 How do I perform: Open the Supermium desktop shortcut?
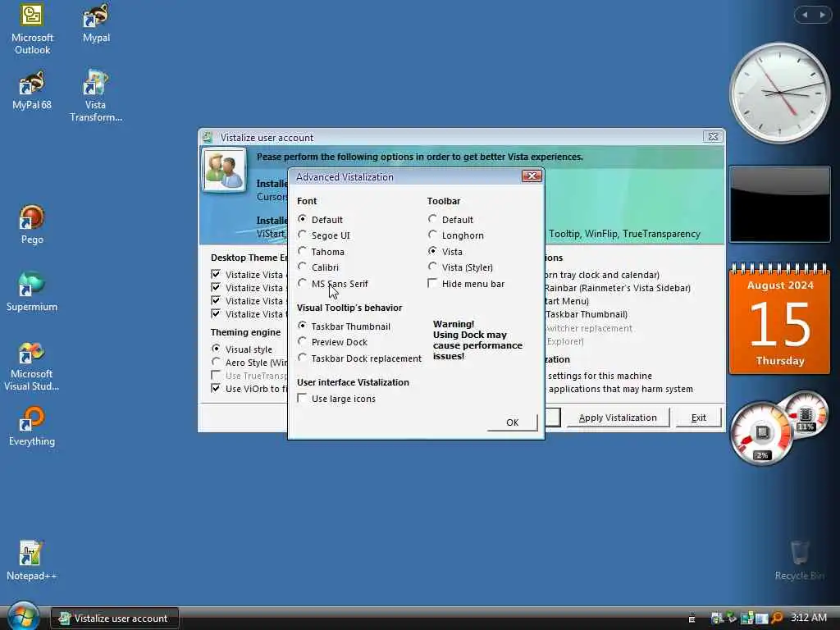point(32,293)
